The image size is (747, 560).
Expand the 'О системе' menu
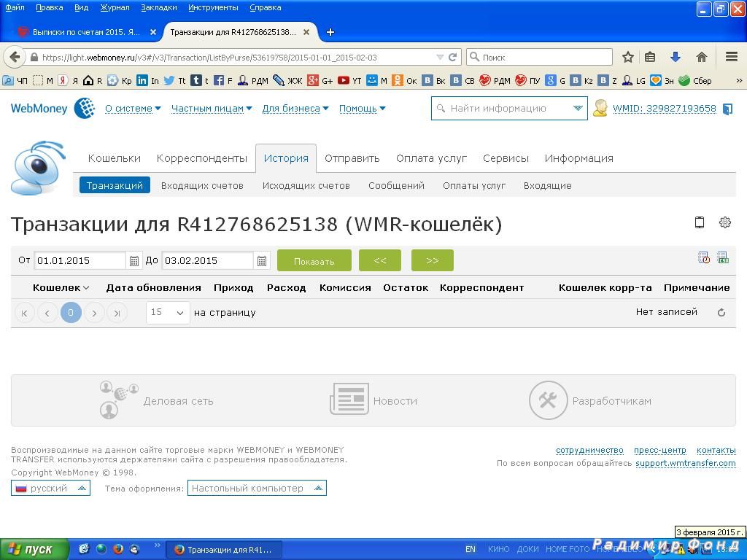coord(133,109)
